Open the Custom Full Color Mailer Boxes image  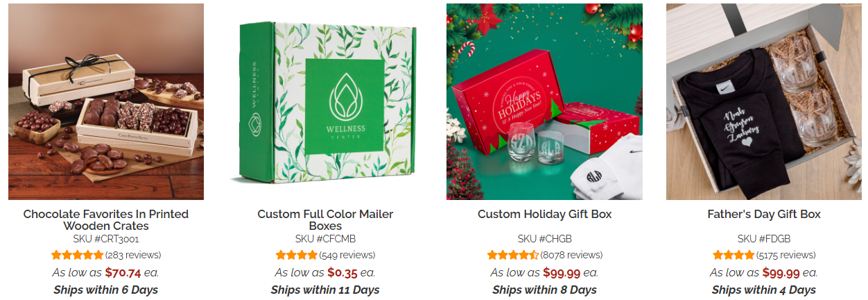pos(325,101)
